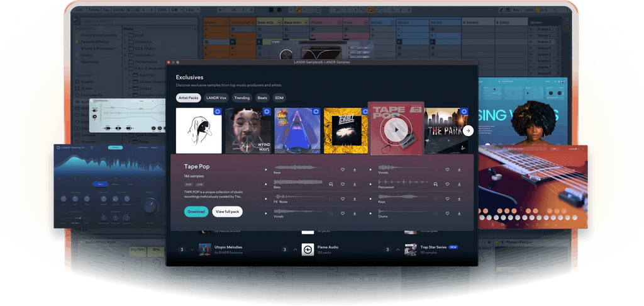Select the Trending filter pill
Viewport: 644px width, 306px height.
click(x=242, y=98)
